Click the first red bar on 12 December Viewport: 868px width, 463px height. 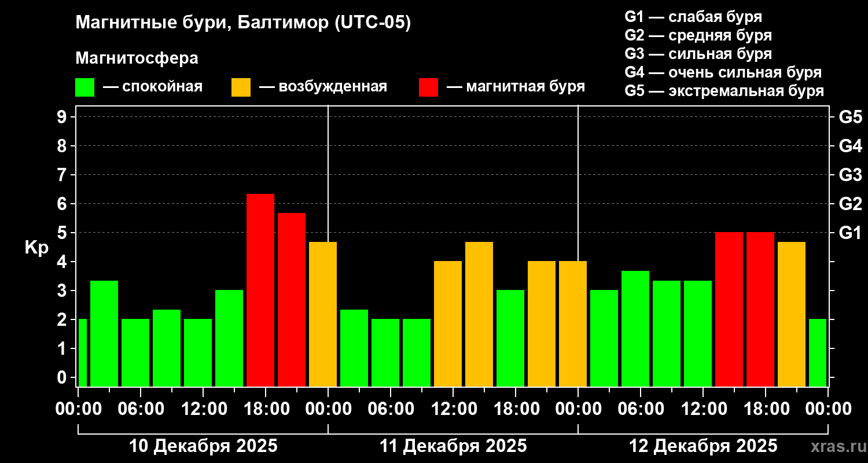tap(729, 309)
